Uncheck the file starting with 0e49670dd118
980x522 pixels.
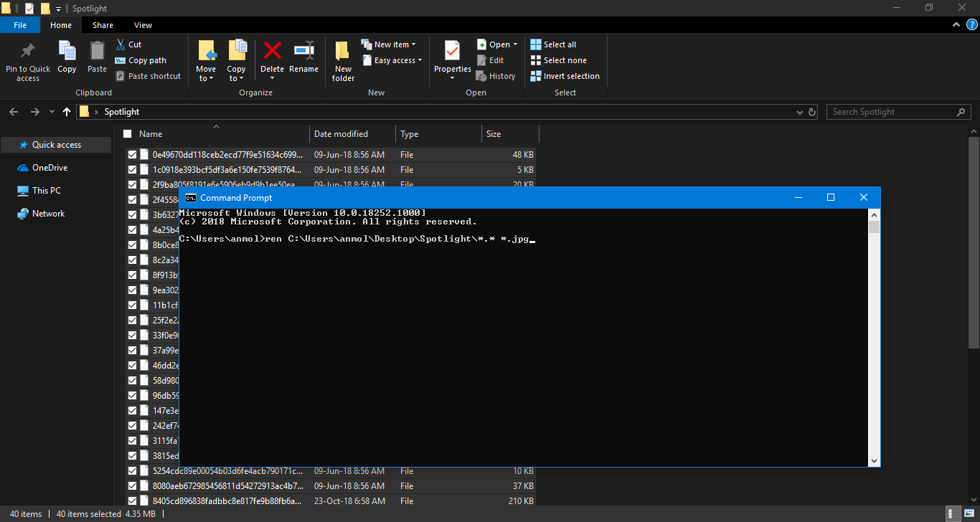[x=132, y=155]
